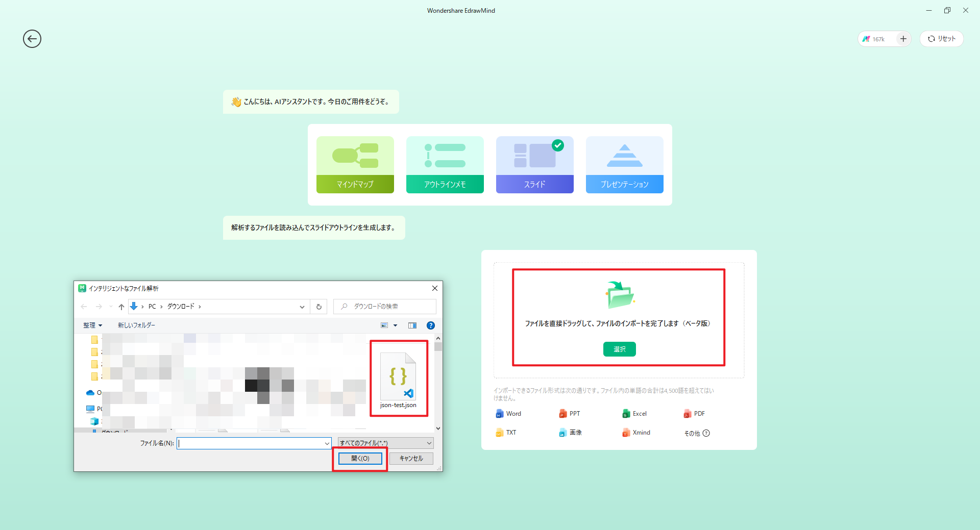Click the file list scrollbar up arrow

click(438, 338)
